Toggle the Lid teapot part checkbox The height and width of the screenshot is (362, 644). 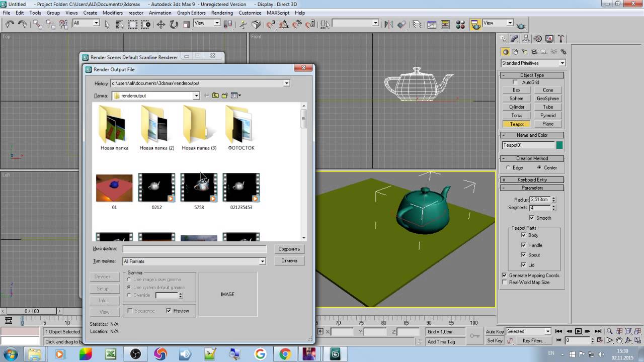[524, 264]
